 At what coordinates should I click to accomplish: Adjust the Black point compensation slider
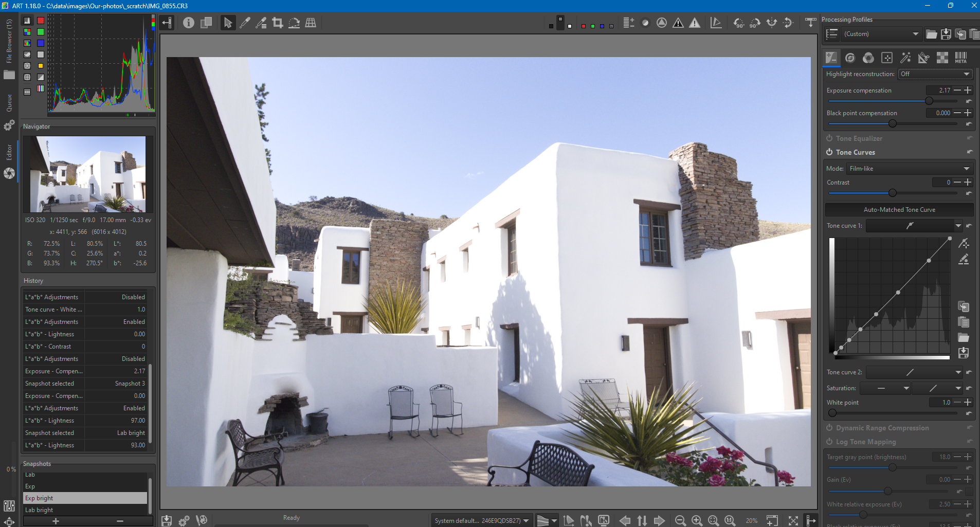[893, 124]
